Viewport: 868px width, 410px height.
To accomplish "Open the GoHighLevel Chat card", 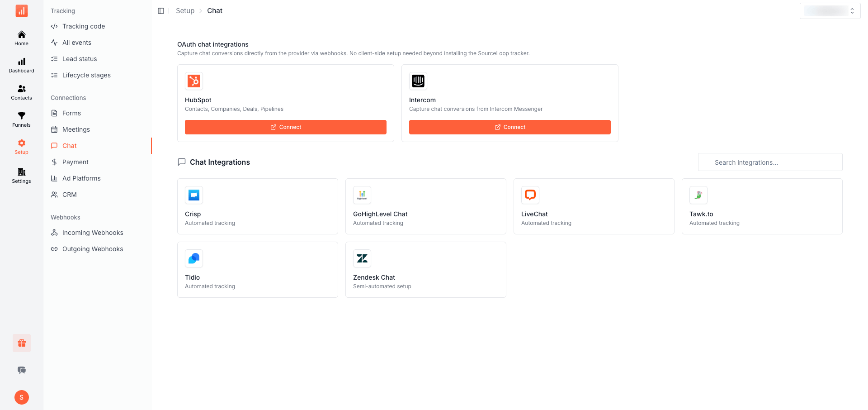I will point(426,206).
